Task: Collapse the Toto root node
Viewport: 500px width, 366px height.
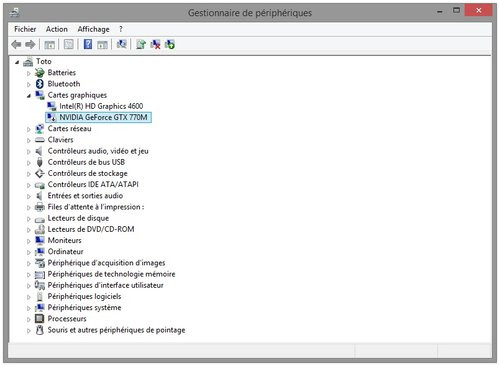Action: [17, 62]
